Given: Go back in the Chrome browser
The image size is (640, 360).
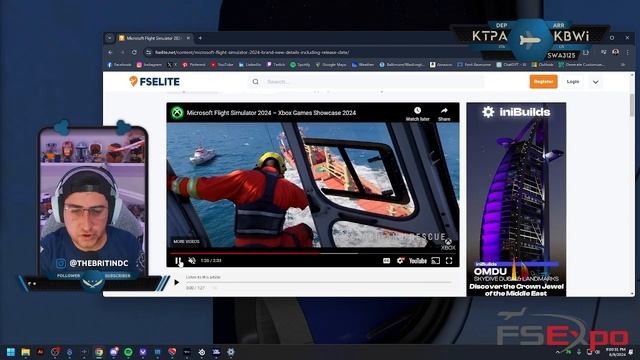Looking at the screenshot, I should (x=110, y=52).
